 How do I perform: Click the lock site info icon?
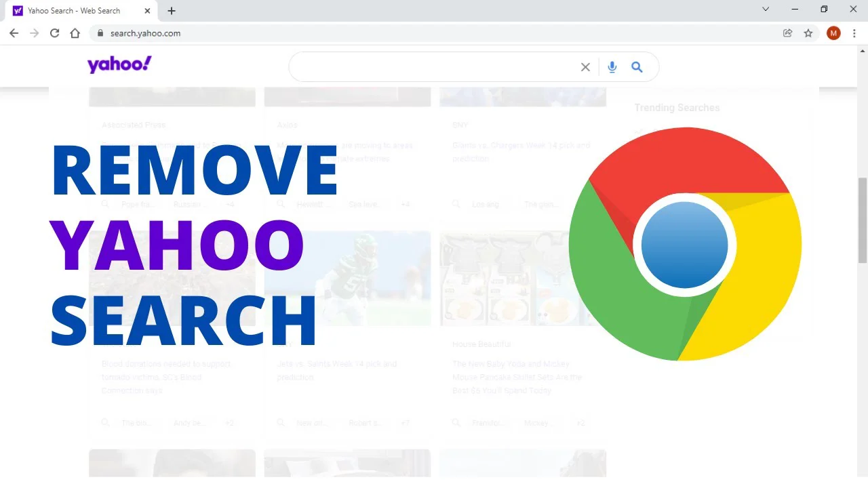(x=100, y=33)
